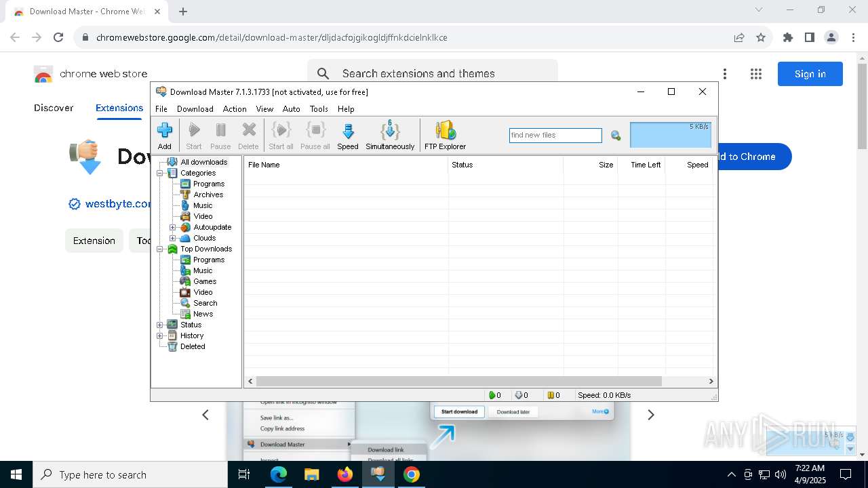Screen dimensions: 868x488
Task: Open the Discover tab in web store
Action: pyautogui.click(x=54, y=108)
